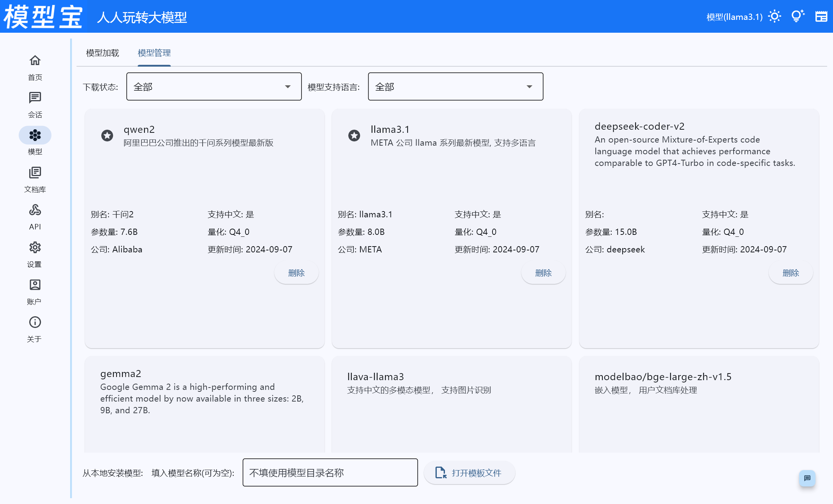Toggle the sun light/dark theme icon
This screenshot has height=504, width=833.
click(x=774, y=16)
